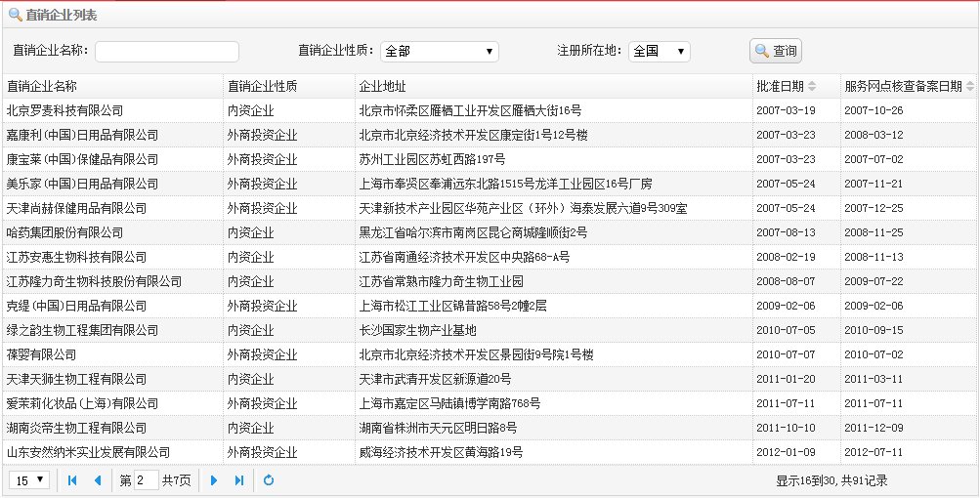Click address 天津市武清开发区新源道20号
The height and width of the screenshot is (498, 980).
point(435,379)
